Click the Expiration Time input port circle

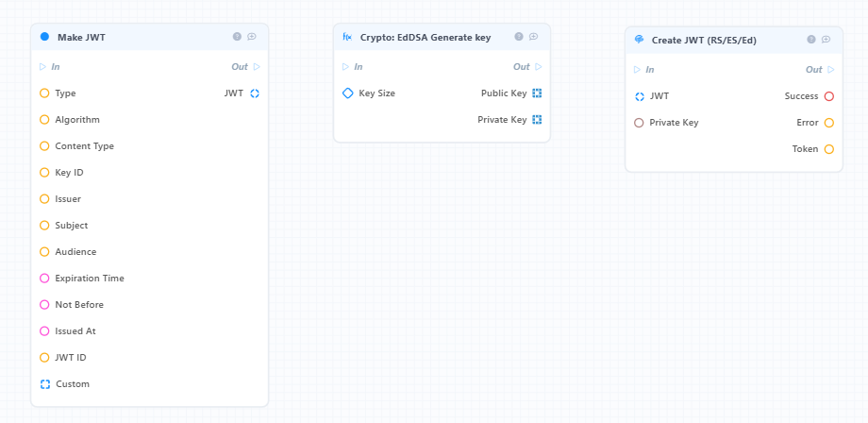45,278
